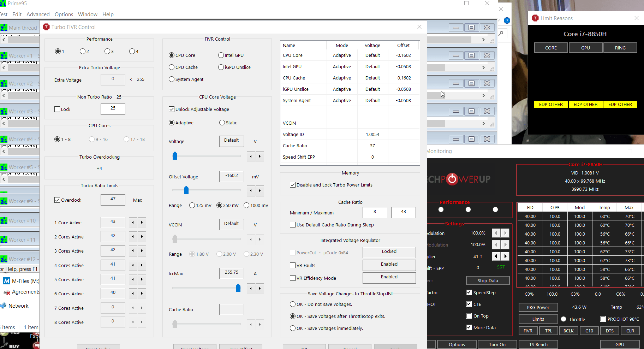Click the Locked button beside PowerCut
Image resolution: width=644 pixels, height=349 pixels.
(x=389, y=252)
